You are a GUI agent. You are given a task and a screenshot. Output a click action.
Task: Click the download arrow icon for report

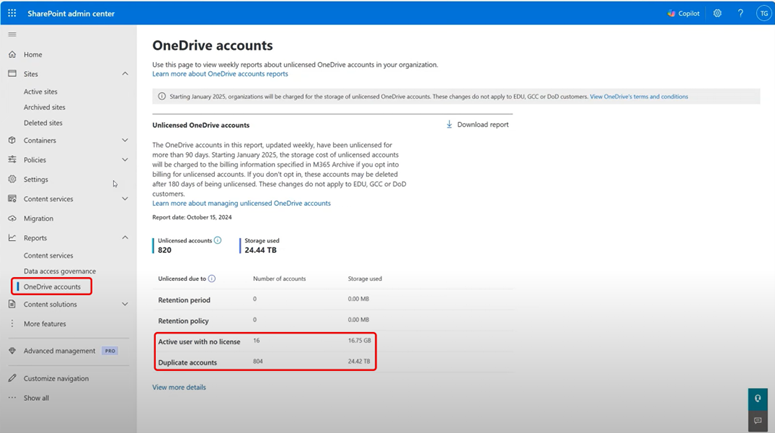tap(449, 125)
